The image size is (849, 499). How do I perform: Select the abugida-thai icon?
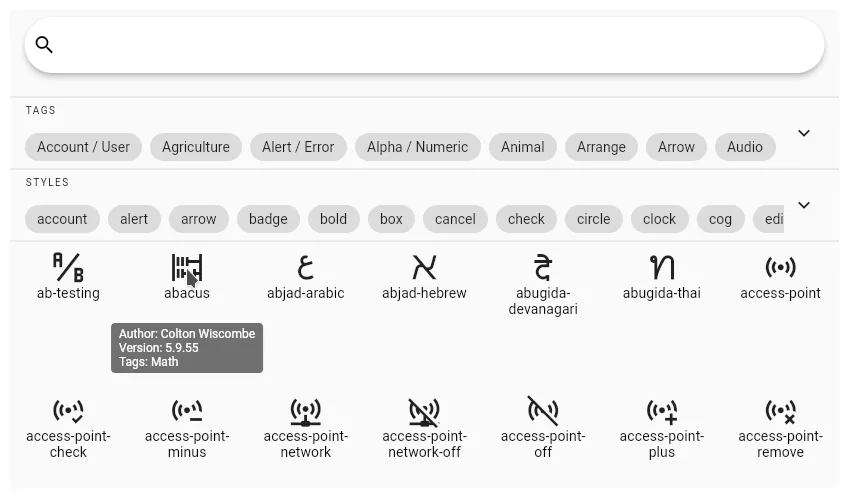pos(661,268)
